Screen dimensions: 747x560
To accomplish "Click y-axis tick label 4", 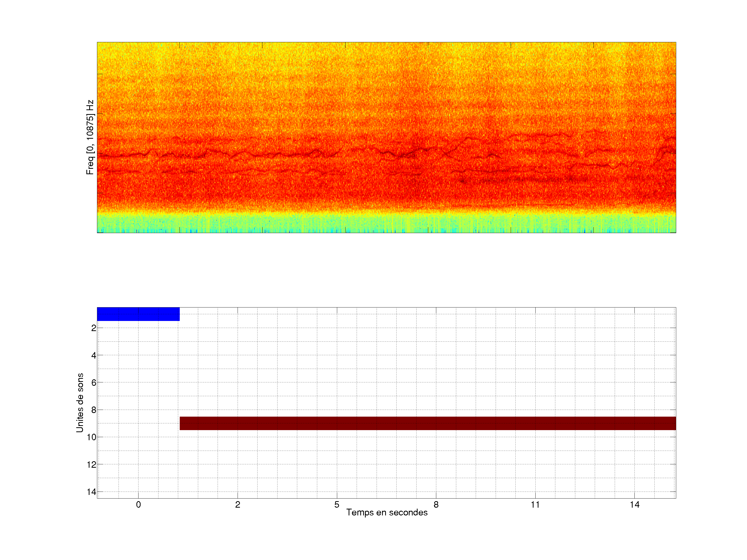I will point(94,355).
